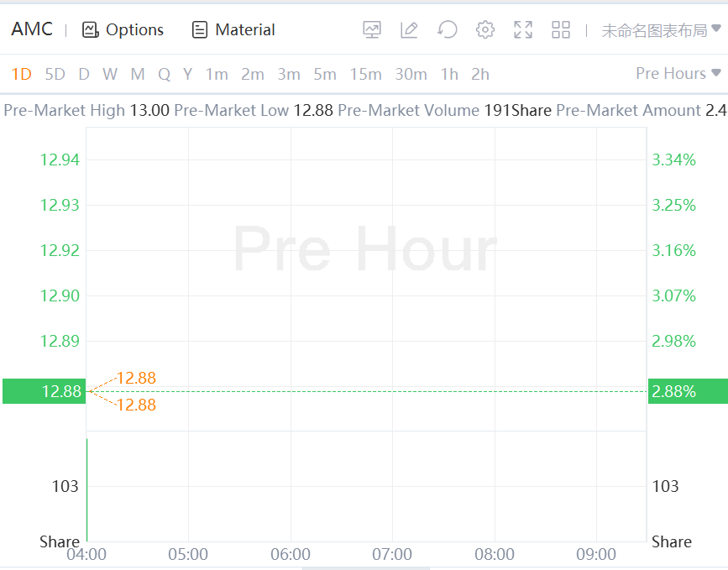The width and height of the screenshot is (728, 570).
Task: Click the chart presentation board icon
Action: (372, 30)
